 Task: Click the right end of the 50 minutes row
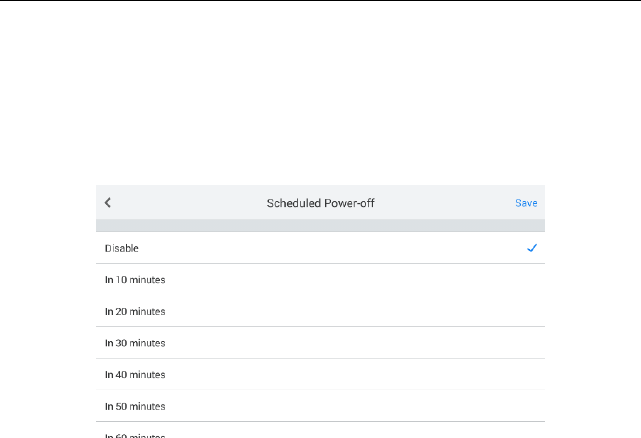(520, 406)
